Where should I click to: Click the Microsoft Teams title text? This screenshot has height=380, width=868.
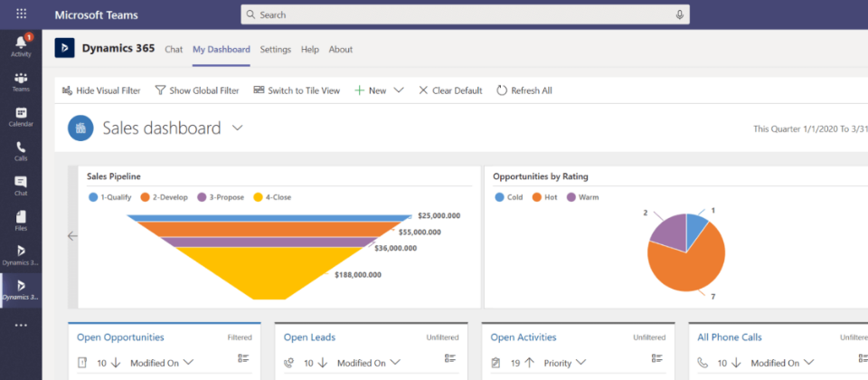pos(97,15)
